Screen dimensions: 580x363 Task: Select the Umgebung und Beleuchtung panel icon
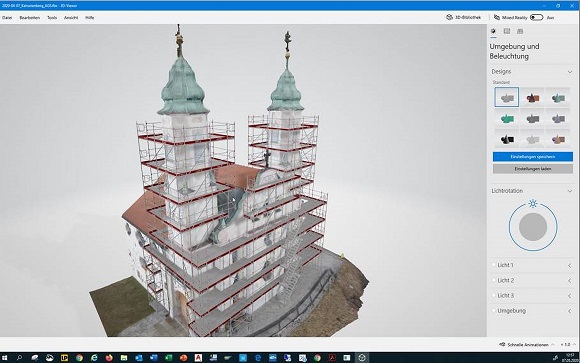pos(493,31)
